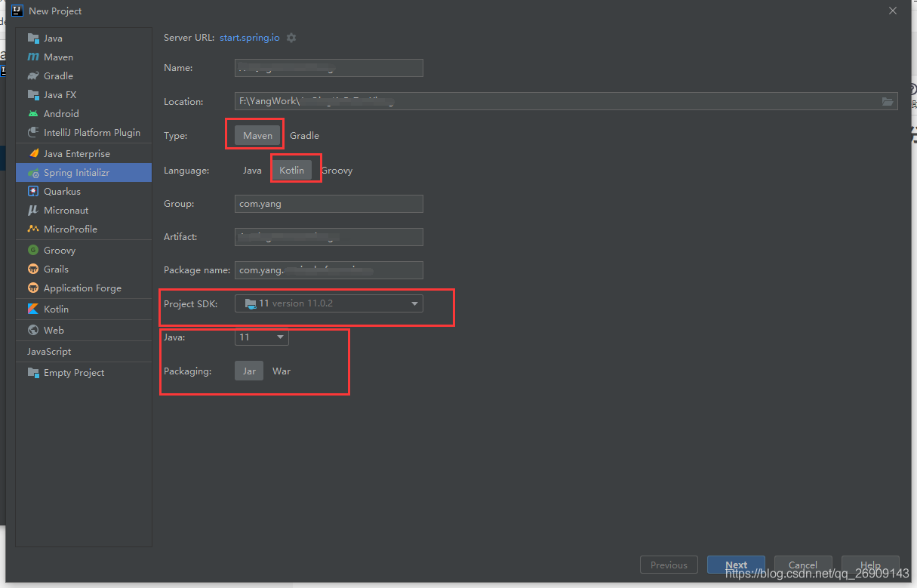Switch project type to Gradle

pyautogui.click(x=304, y=135)
